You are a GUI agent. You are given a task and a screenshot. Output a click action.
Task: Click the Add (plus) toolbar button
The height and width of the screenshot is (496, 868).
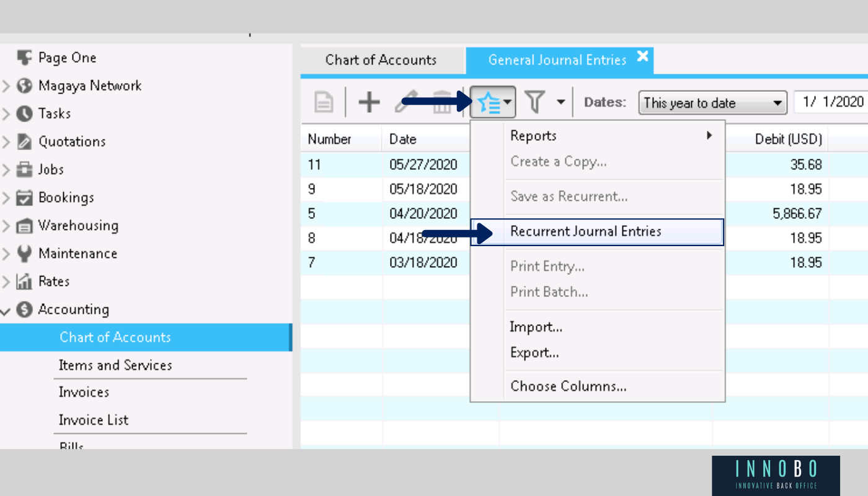369,102
